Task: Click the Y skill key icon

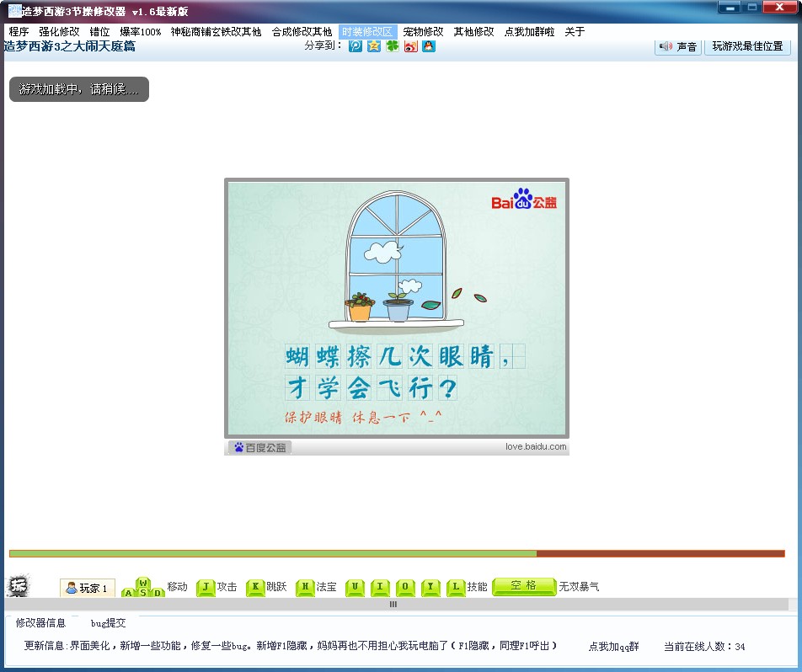Action: tap(430, 588)
